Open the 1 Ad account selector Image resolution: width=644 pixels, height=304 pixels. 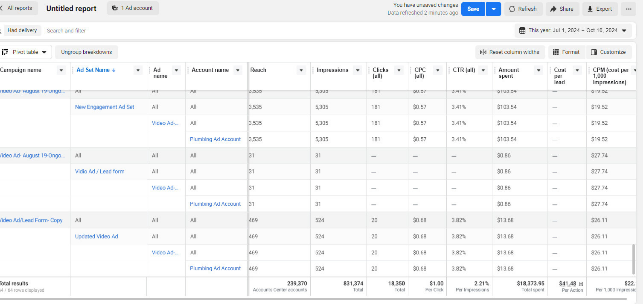point(133,8)
